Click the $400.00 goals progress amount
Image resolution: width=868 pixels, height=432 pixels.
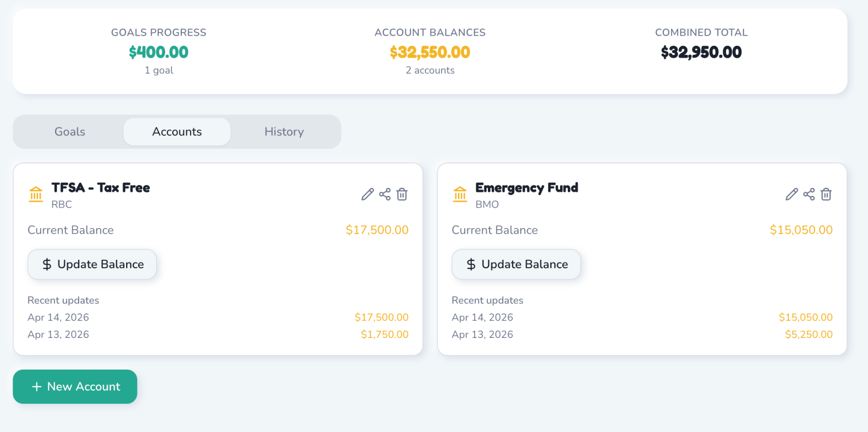coord(159,52)
